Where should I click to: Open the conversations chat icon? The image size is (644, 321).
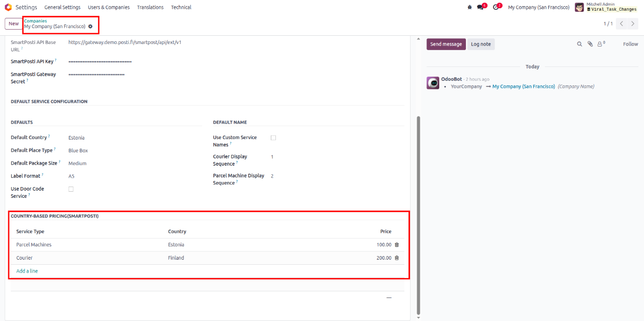480,7
